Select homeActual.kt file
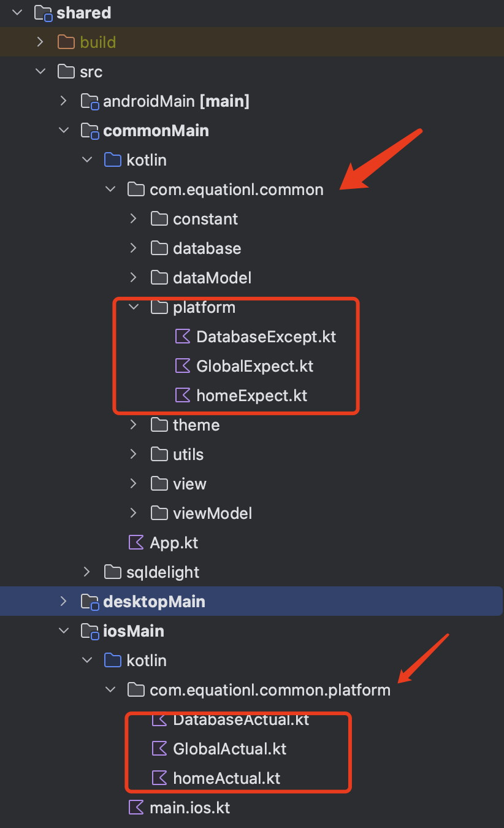This screenshot has height=828, width=504. click(x=227, y=778)
